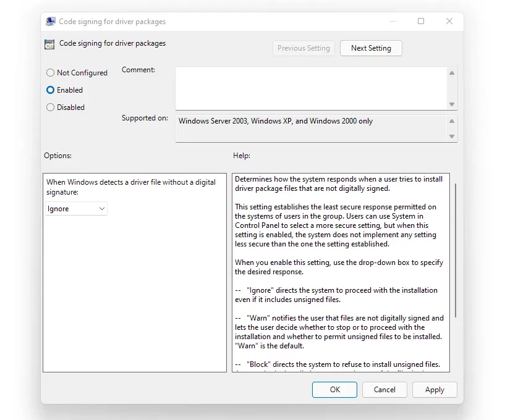Image resolution: width=505 pixels, height=420 pixels.
Task: Apply the policy setting
Action: [x=435, y=390]
